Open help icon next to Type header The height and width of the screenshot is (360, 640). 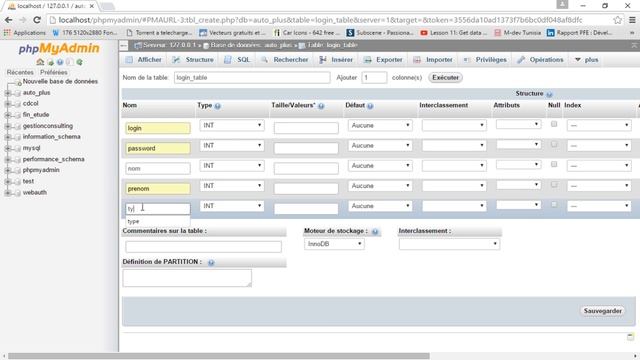[x=218, y=106]
